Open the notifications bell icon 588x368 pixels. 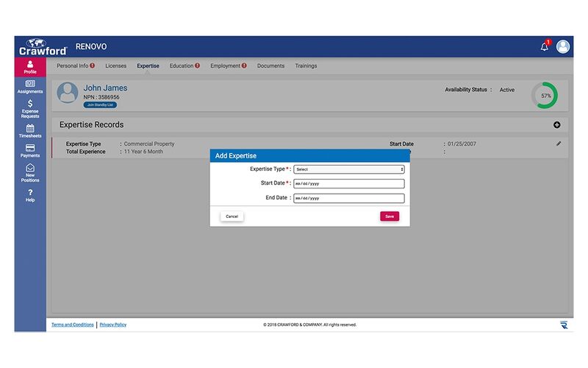coord(545,46)
